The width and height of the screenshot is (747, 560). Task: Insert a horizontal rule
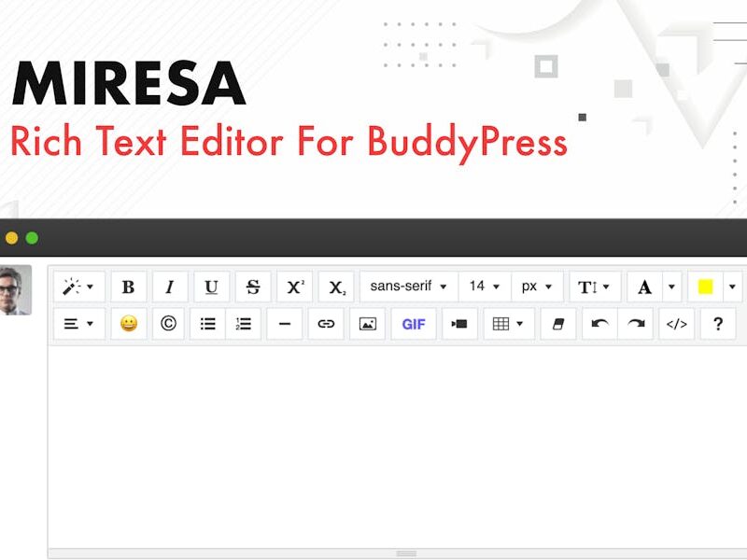coord(285,324)
